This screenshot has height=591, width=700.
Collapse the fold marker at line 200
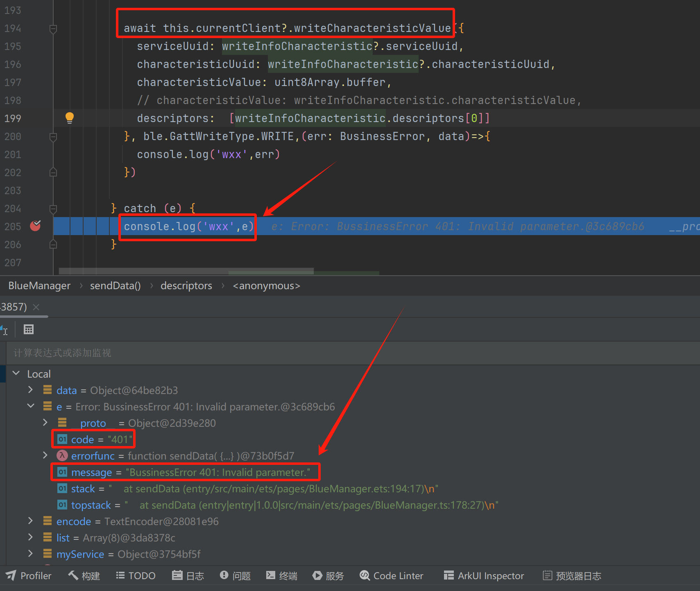point(53,137)
